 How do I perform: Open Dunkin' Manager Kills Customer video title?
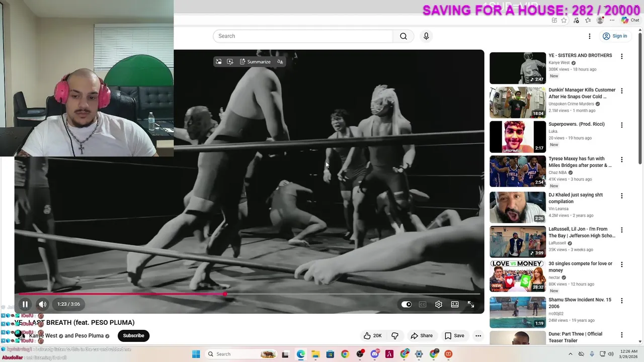point(582,93)
